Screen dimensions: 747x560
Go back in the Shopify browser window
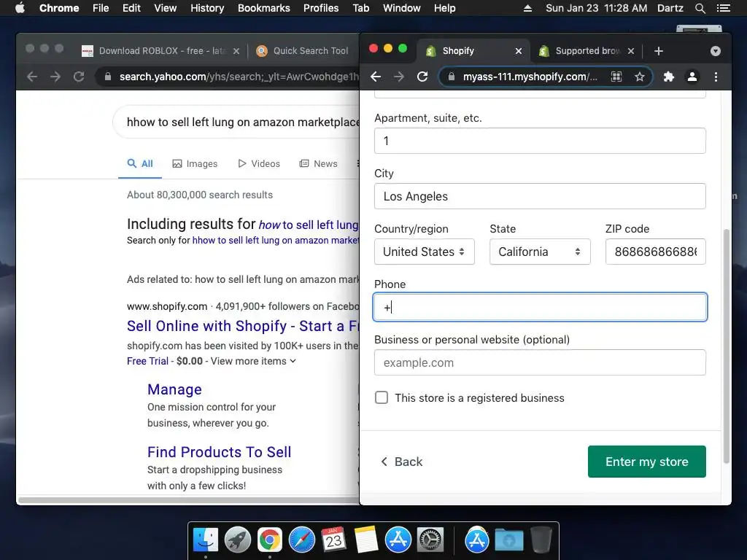click(376, 77)
